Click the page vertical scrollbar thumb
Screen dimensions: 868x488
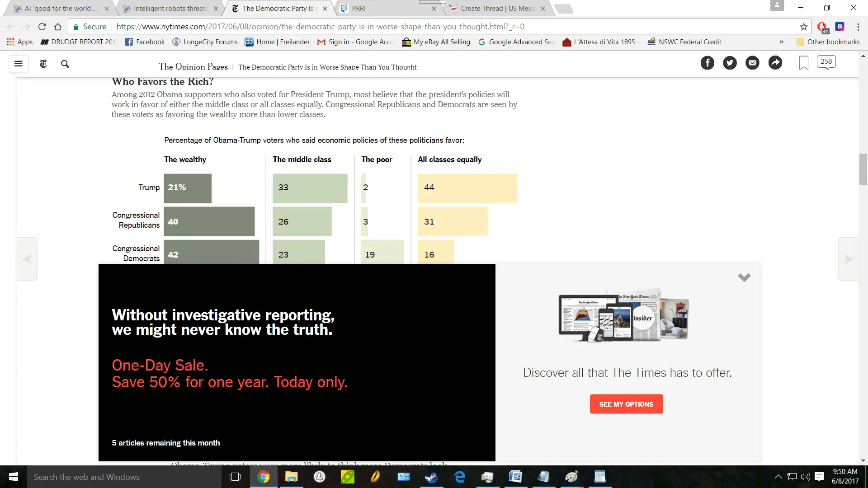pos(863,169)
